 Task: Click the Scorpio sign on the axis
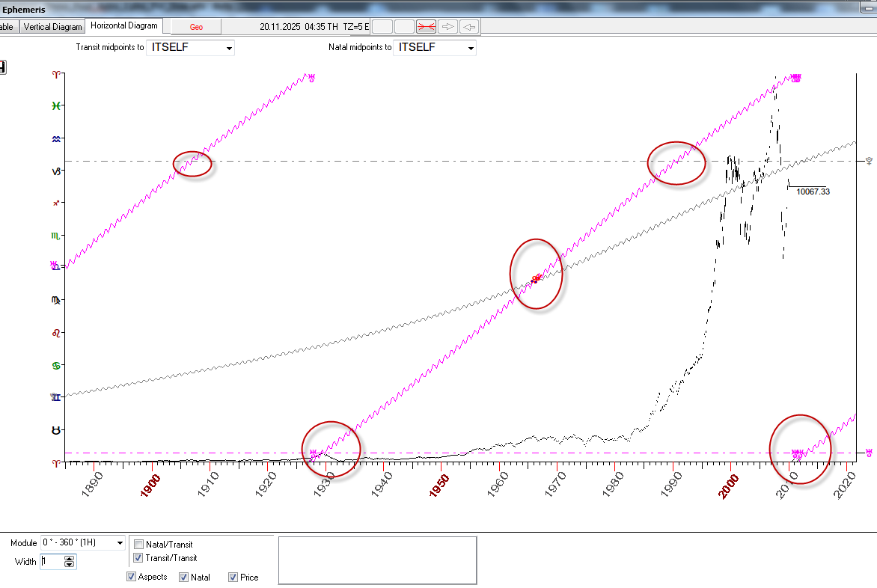tap(55, 236)
